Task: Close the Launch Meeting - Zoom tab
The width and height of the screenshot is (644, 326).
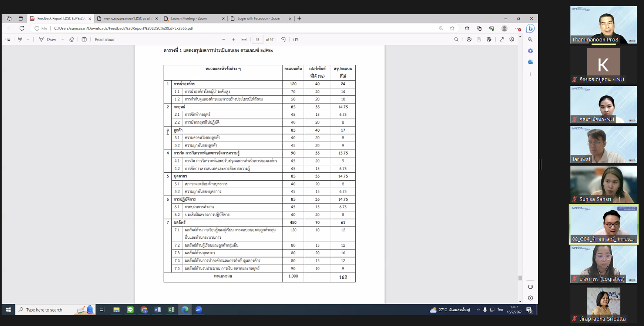Action: tap(223, 18)
